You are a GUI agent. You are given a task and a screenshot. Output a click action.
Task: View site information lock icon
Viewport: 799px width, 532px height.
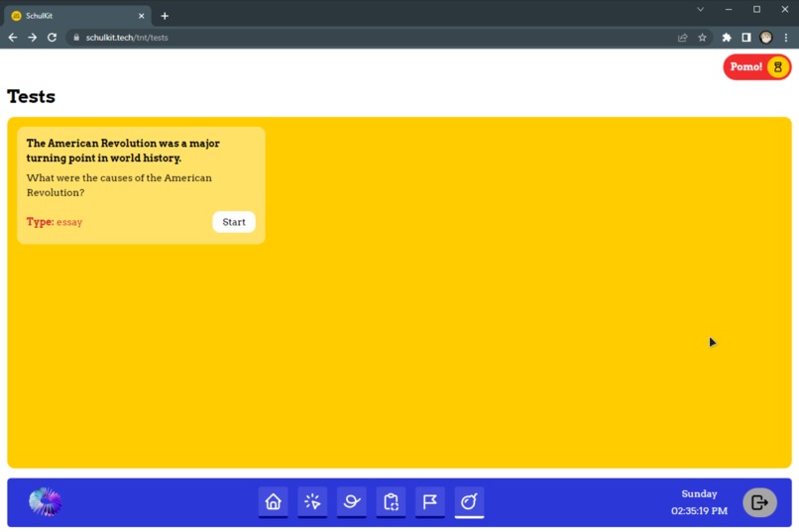click(x=76, y=38)
